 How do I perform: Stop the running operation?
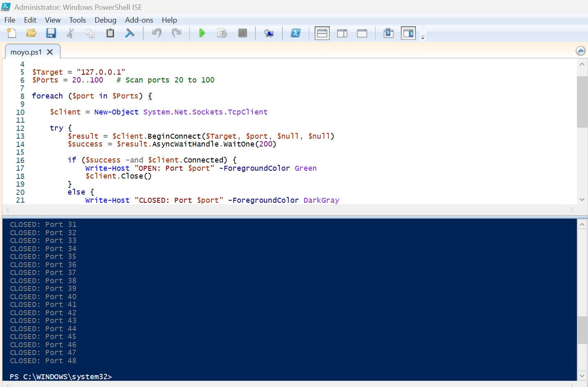click(243, 33)
